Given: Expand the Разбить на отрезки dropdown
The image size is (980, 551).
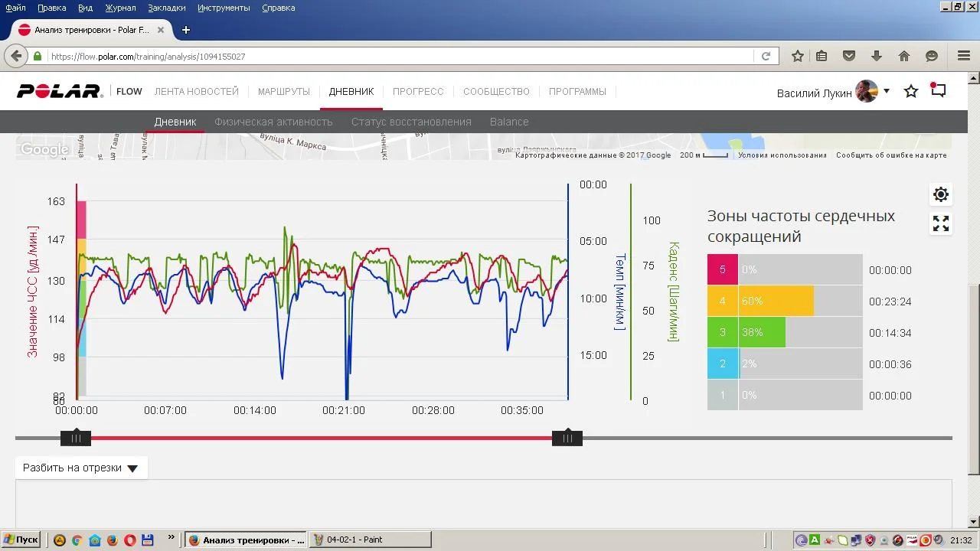Looking at the screenshot, I should click(81, 468).
